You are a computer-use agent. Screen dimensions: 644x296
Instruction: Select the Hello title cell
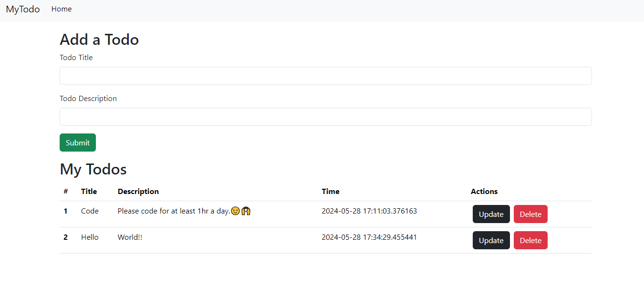90,237
